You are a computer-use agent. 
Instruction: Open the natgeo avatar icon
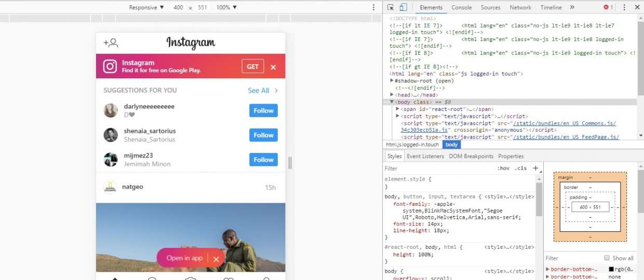pos(110,187)
